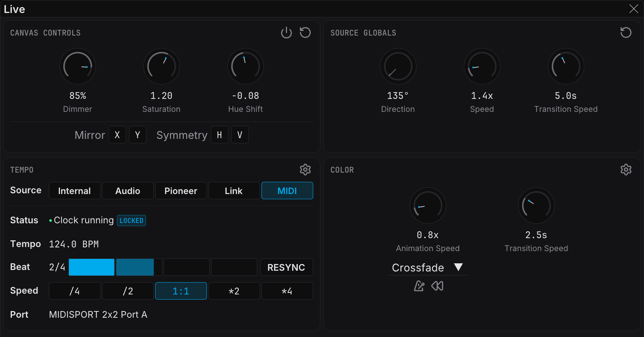Enable Symmetry H
644x337 pixels.
tap(220, 135)
